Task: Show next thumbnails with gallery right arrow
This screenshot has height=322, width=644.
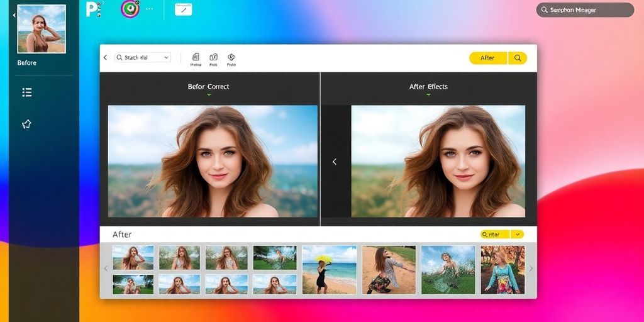Action: [531, 269]
